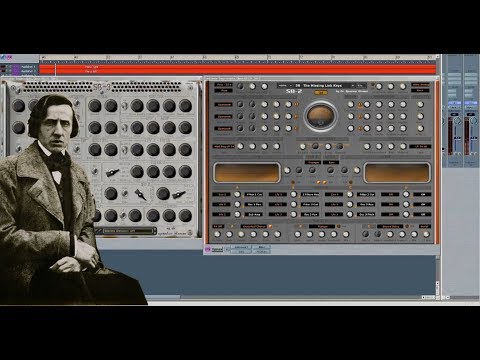480x360 pixels.
Task: Open the 'Stereo Delay' effect dropdown in SB-2
Action: coord(390,226)
